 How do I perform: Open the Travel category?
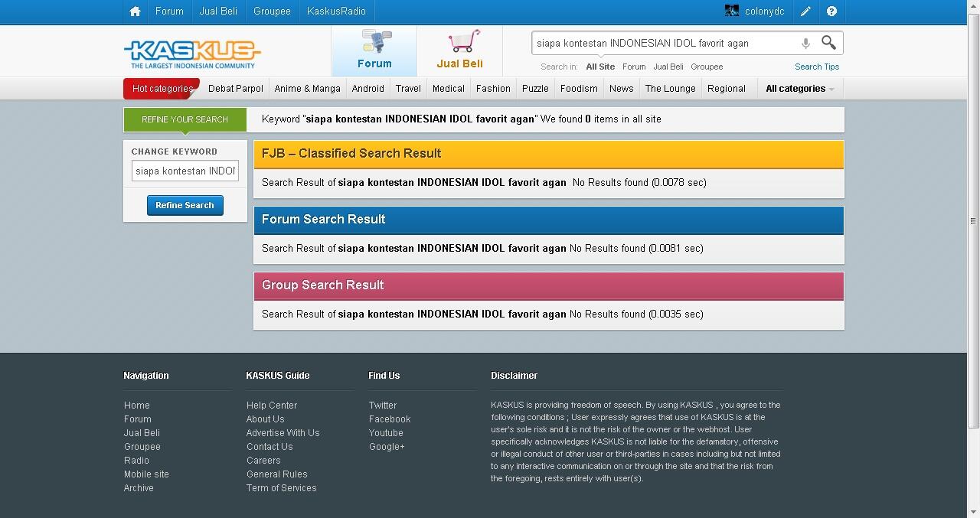408,89
